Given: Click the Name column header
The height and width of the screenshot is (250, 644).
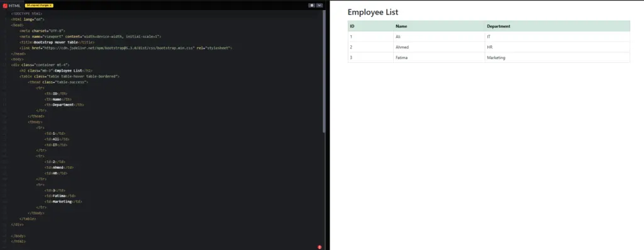Looking at the screenshot, I should pyautogui.click(x=439, y=26).
